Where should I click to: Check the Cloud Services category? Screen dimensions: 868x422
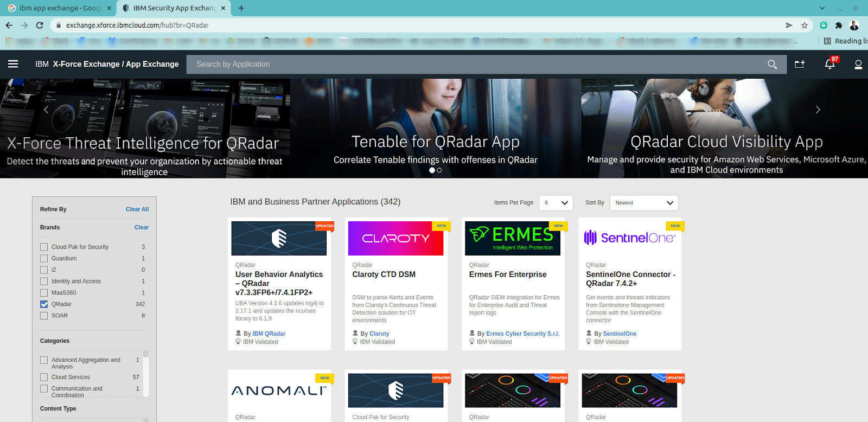pos(44,377)
